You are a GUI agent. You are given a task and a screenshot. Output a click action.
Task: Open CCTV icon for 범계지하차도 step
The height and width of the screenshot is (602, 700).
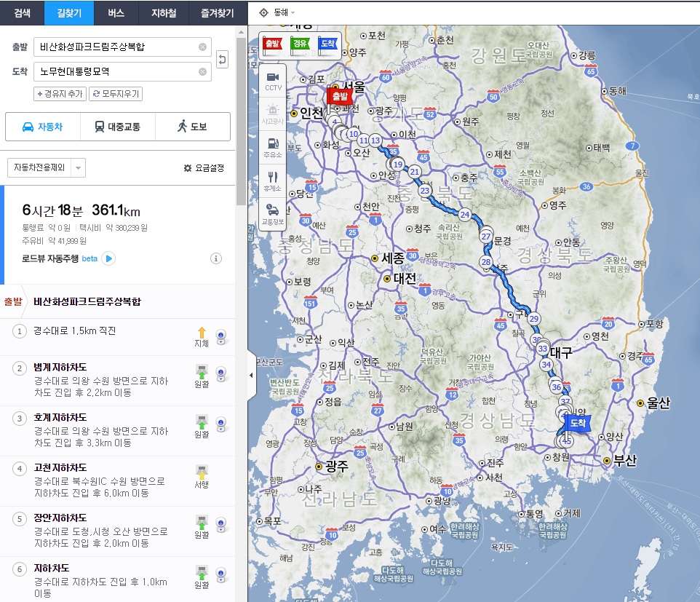[x=221, y=373]
